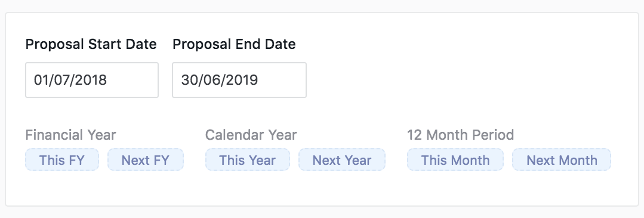Click the 12 Month Period heading
Viewport: 644px width, 218px height.
point(460,135)
